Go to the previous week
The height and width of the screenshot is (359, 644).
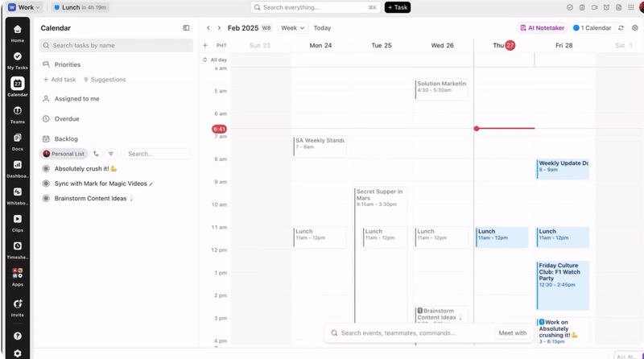(208, 28)
